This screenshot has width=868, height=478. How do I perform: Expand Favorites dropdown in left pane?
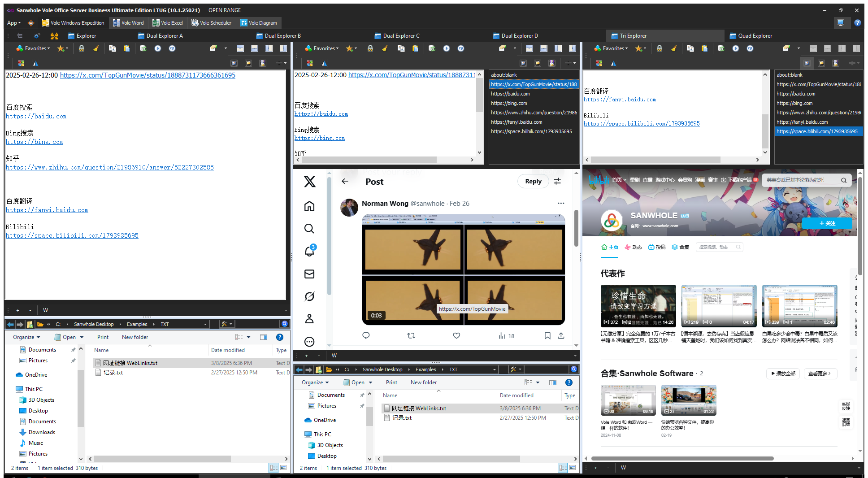click(33, 48)
